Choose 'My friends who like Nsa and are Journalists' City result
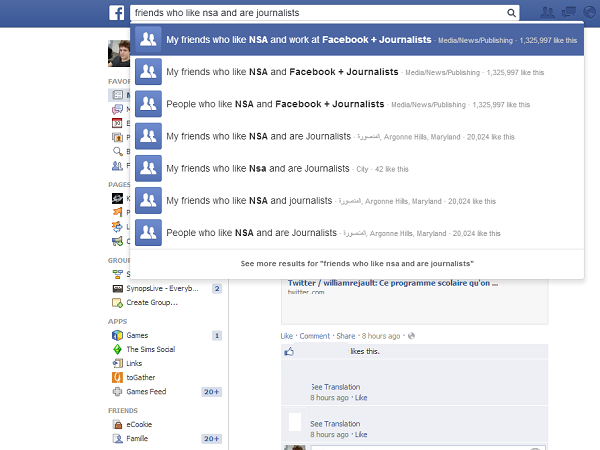 357,168
